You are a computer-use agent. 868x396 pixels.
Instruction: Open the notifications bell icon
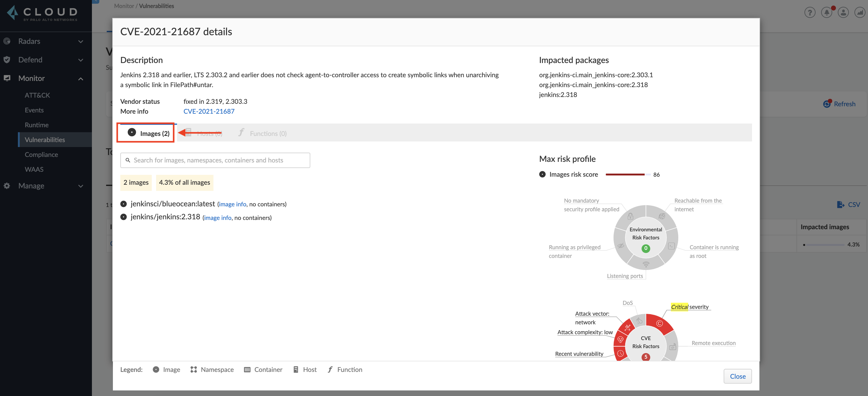826,12
